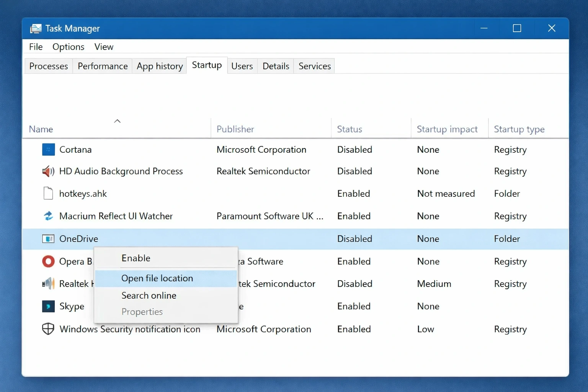Viewport: 588px width, 392px height.
Task: Open the Services tab
Action: pyautogui.click(x=314, y=66)
